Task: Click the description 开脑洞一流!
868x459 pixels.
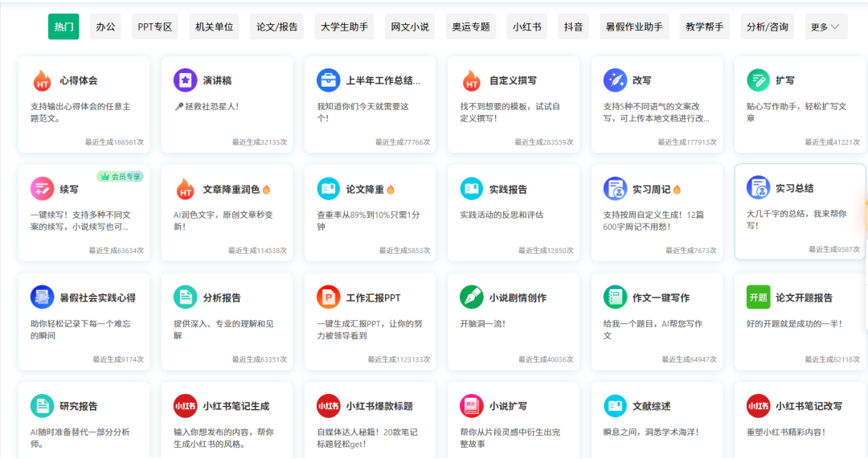Action: (482, 323)
